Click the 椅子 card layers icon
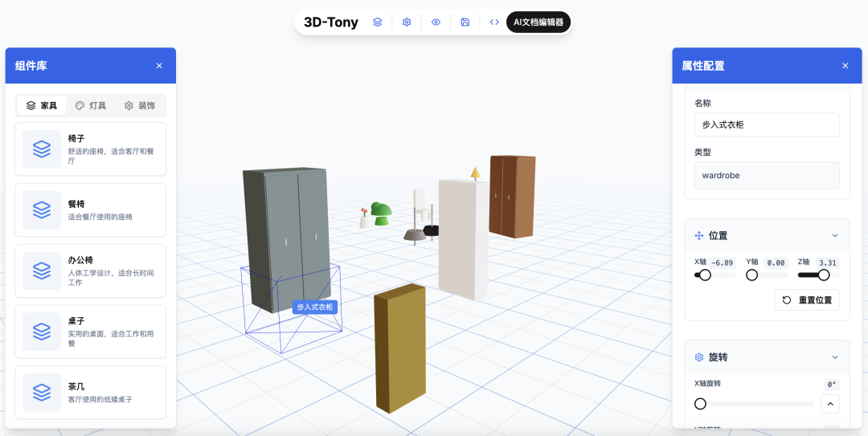This screenshot has width=868, height=436. pyautogui.click(x=42, y=149)
